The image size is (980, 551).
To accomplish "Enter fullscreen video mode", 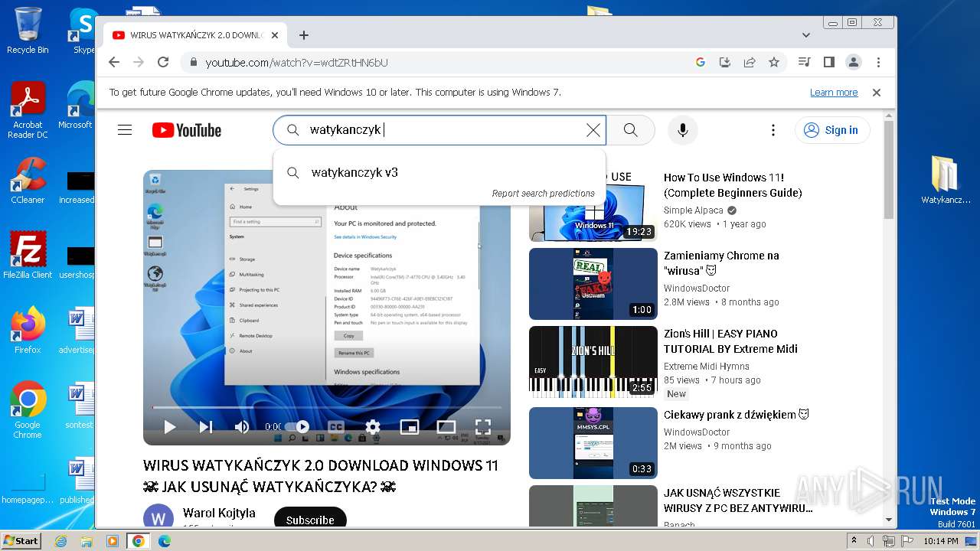I will coord(482,427).
